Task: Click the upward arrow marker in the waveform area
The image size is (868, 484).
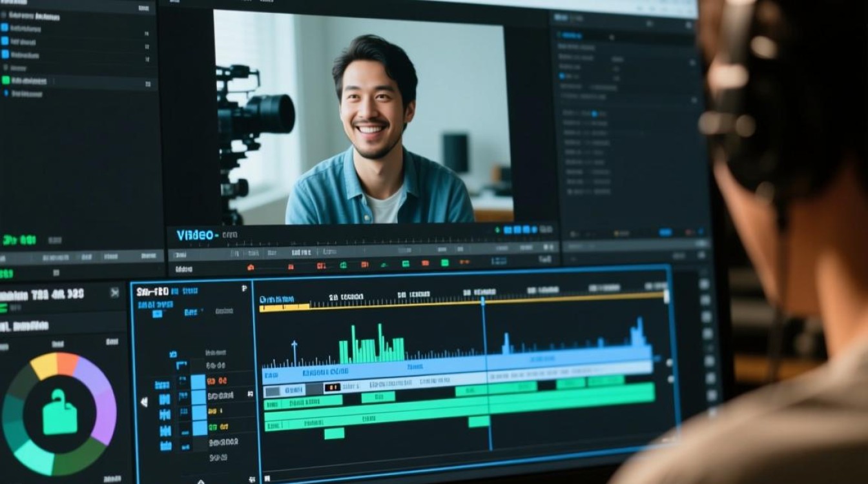Action: (294, 352)
